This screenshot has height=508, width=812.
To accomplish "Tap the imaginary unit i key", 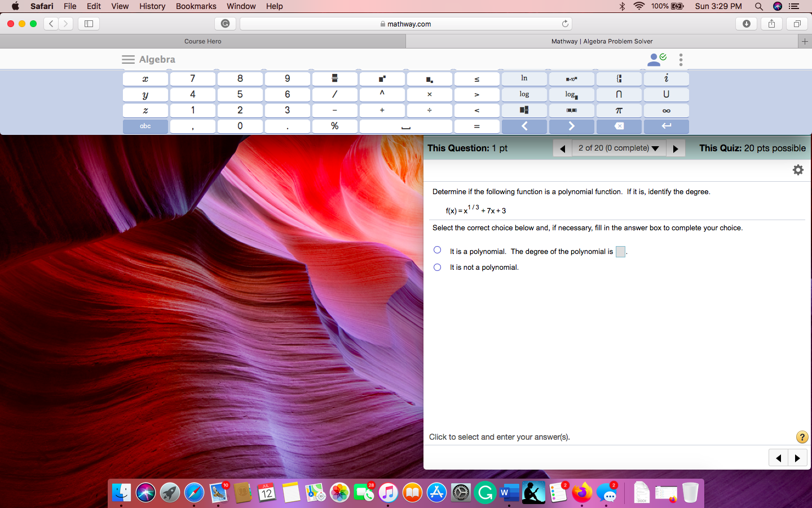I will (x=666, y=78).
